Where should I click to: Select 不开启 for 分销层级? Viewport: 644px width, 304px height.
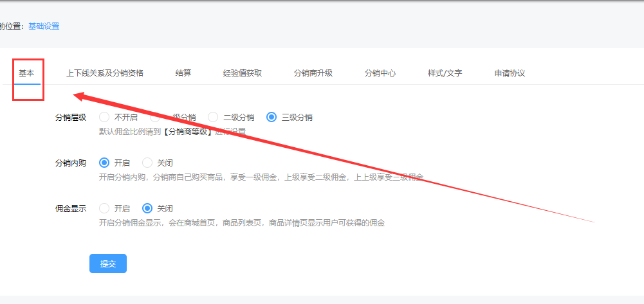pos(104,117)
